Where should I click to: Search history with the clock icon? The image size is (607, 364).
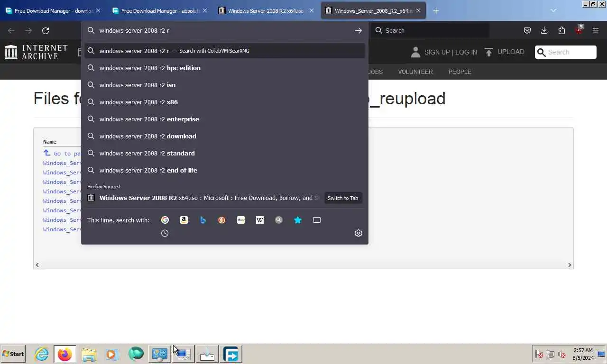(x=165, y=233)
